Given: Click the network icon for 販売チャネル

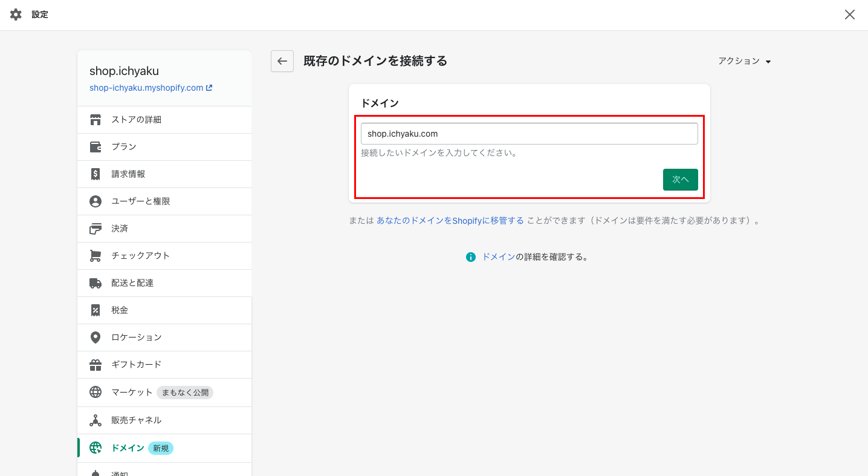Looking at the screenshot, I should point(96,420).
